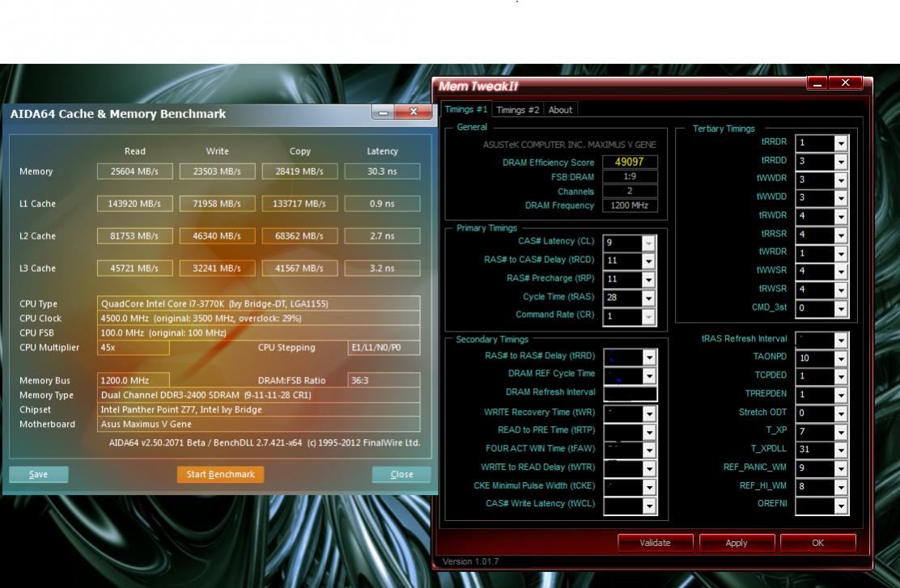Open REF_PANIC_WM dropdown
Viewport: 900px width, 588px height.
click(841, 468)
